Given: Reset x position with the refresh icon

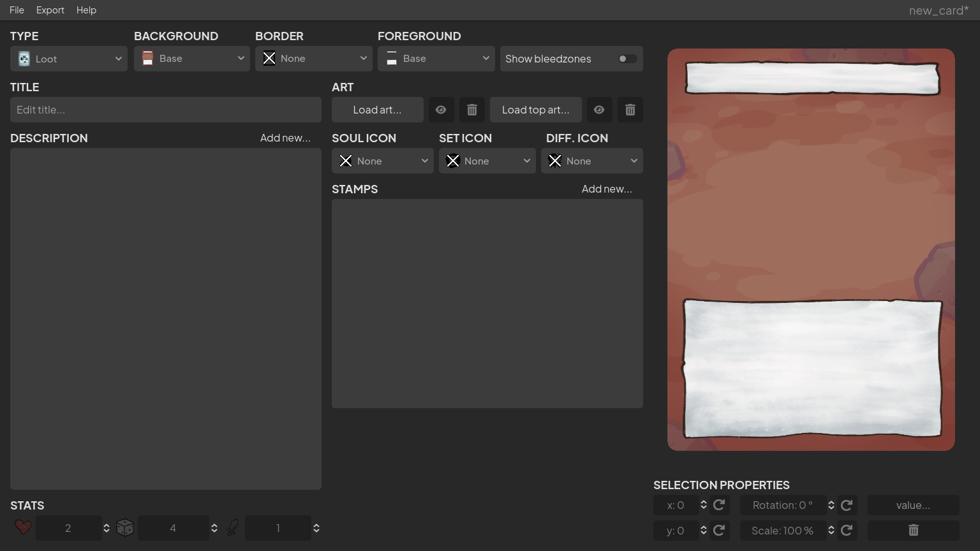Looking at the screenshot, I should (719, 505).
